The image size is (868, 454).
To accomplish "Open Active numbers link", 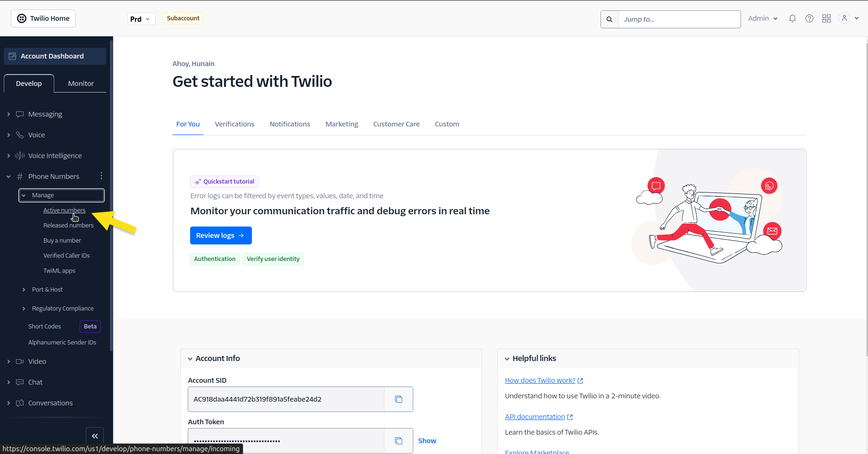I will [64, 210].
